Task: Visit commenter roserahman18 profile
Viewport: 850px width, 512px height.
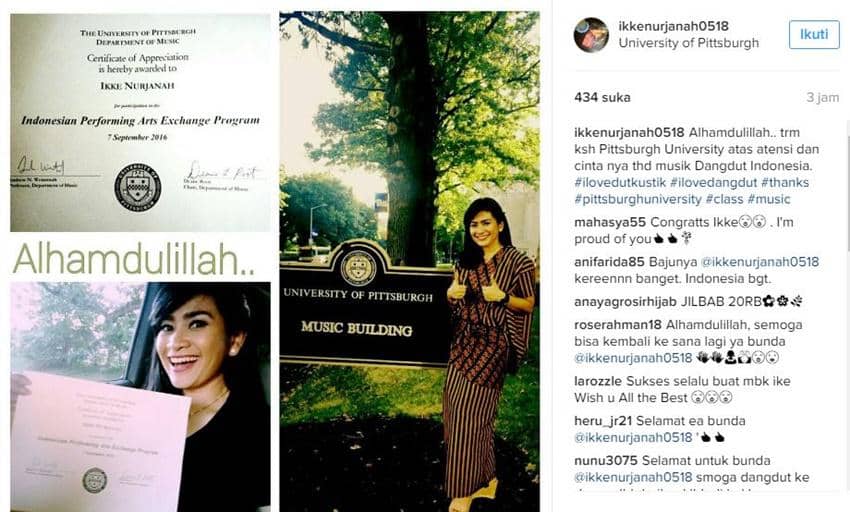Action: point(618,325)
